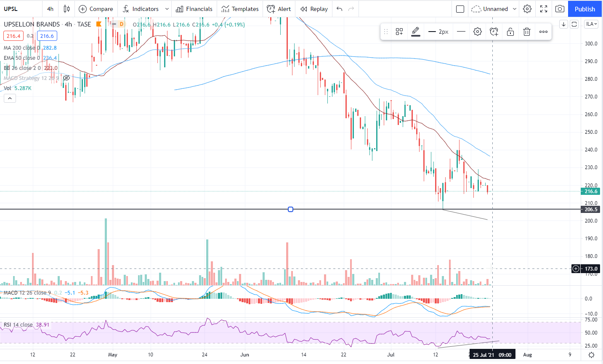Image resolution: width=603 pixels, height=364 pixels.
Task: Click the 216.4 sell price button
Action: click(13, 36)
